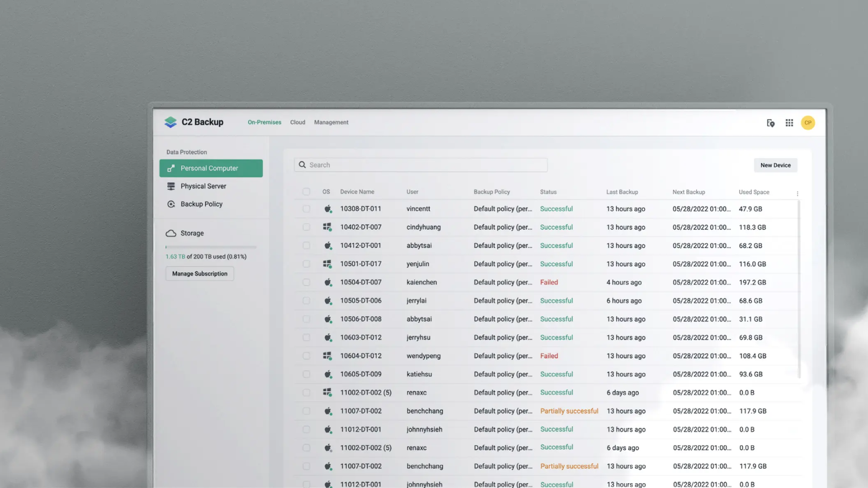The width and height of the screenshot is (868, 488).
Task: Click the Apple OS icon for 10505-DT-006
Action: pos(328,300)
